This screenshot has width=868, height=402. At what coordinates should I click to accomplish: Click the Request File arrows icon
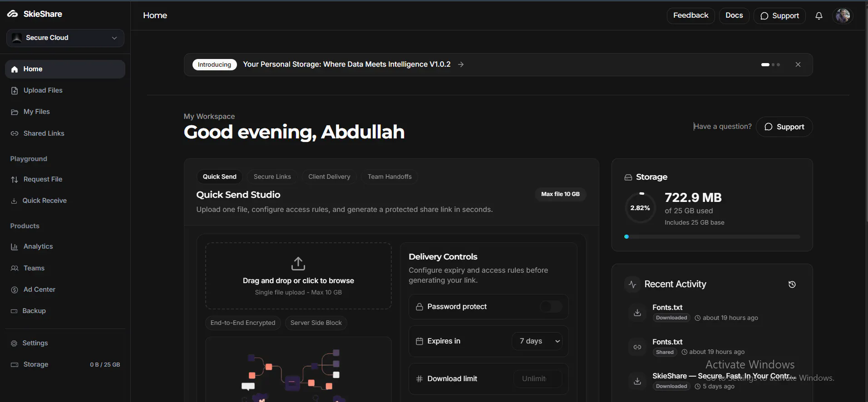click(15, 180)
